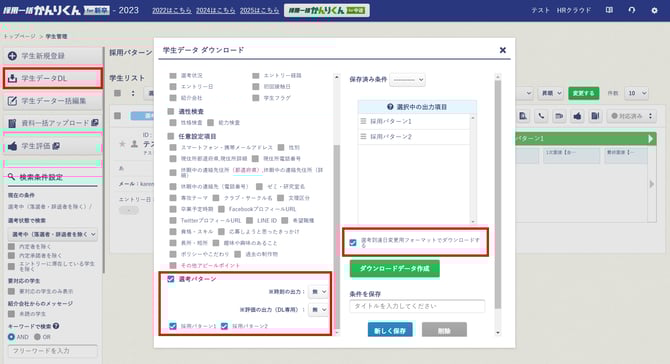The image size is (670, 364).
Task: Click the ダウンロードデータ作成 button
Action: coord(394,268)
